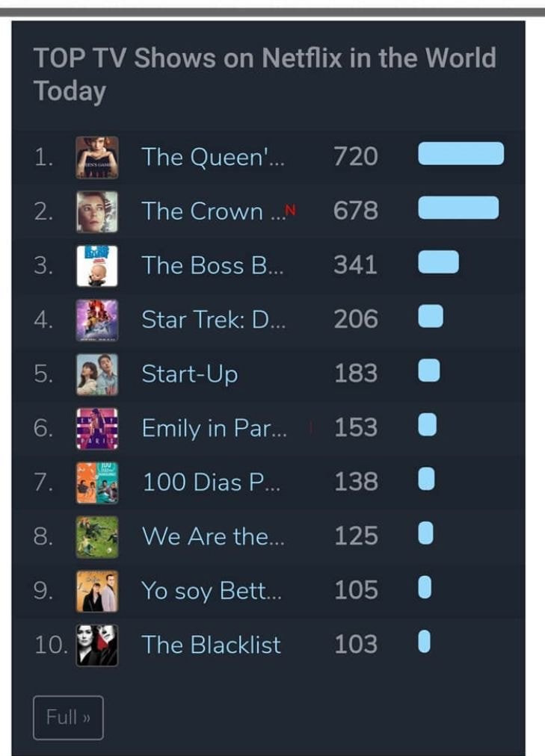Click the 720 points score value
545x756 pixels.
(x=356, y=157)
